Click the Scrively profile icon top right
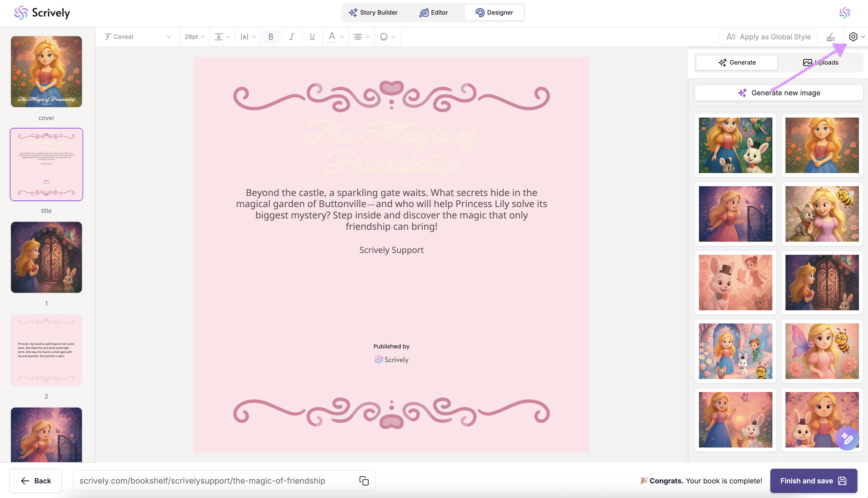This screenshot has height=498, width=868. [844, 13]
